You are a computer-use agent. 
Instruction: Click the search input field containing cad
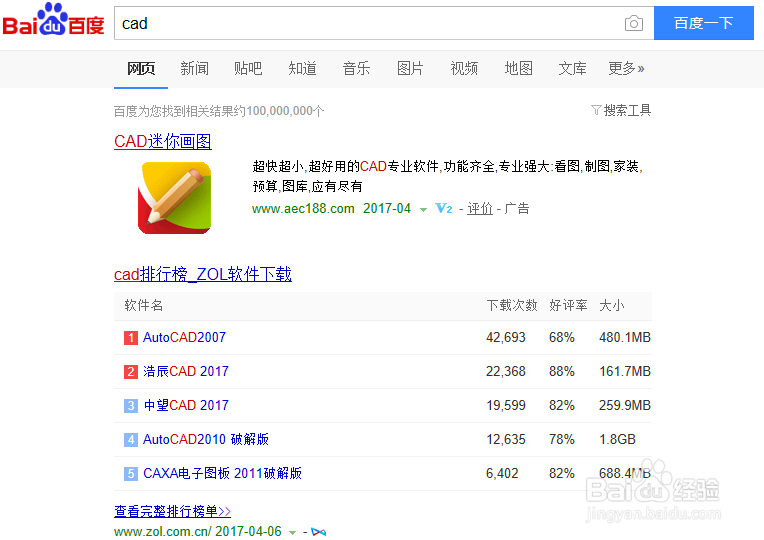tap(384, 23)
